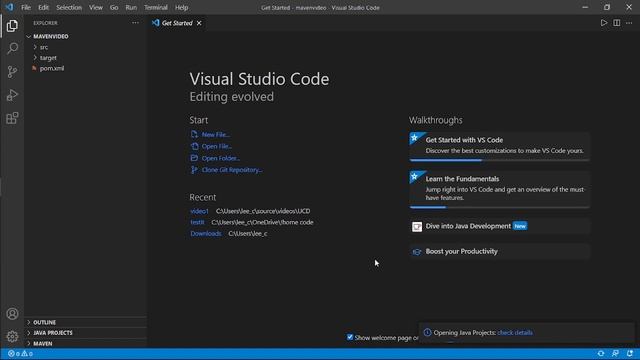Click the check details link in the notification
The height and width of the screenshot is (360, 640).
tap(515, 333)
